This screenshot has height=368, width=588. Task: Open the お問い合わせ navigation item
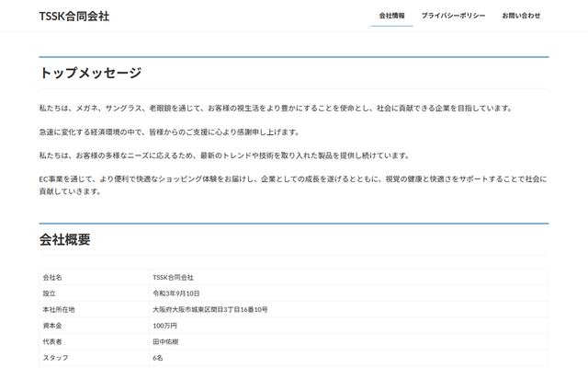pos(521,16)
